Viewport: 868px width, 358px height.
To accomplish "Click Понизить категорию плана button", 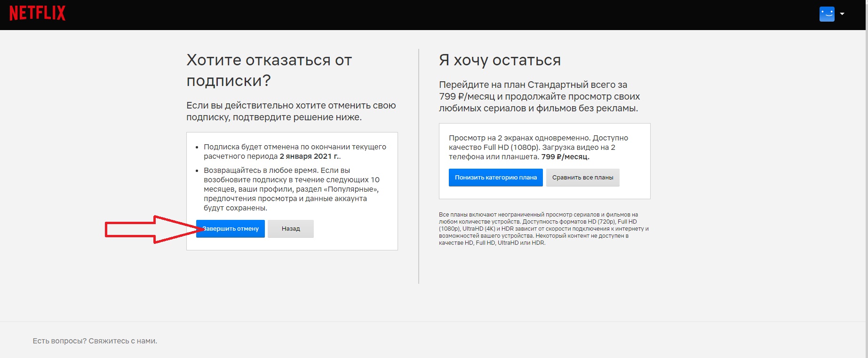I will pos(496,178).
